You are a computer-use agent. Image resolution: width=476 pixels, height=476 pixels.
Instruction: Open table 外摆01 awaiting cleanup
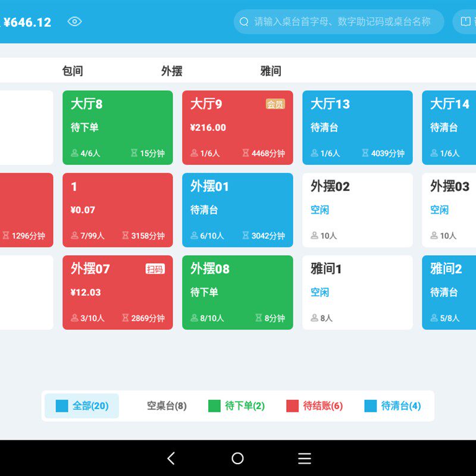237,210
